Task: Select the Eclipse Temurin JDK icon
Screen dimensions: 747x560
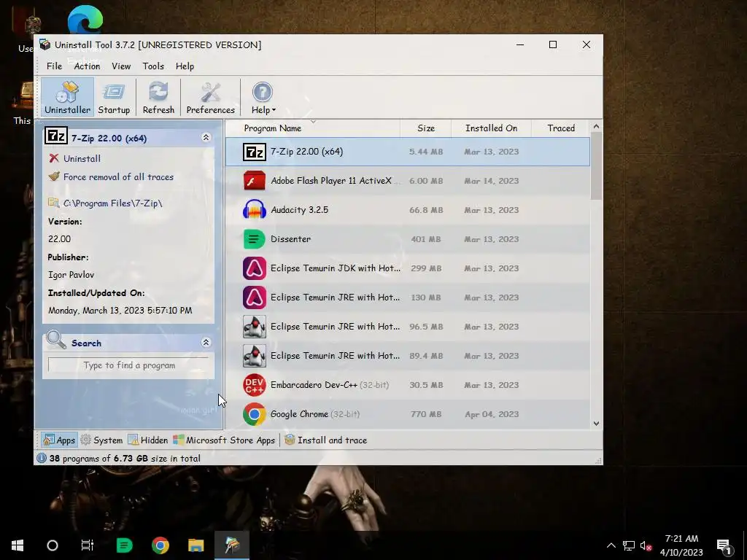Action: 255,268
